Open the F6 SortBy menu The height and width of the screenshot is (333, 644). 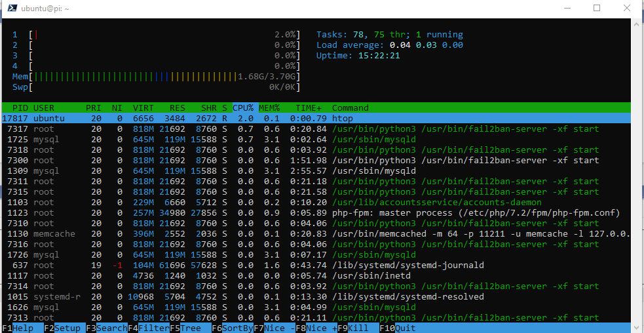click(233, 328)
